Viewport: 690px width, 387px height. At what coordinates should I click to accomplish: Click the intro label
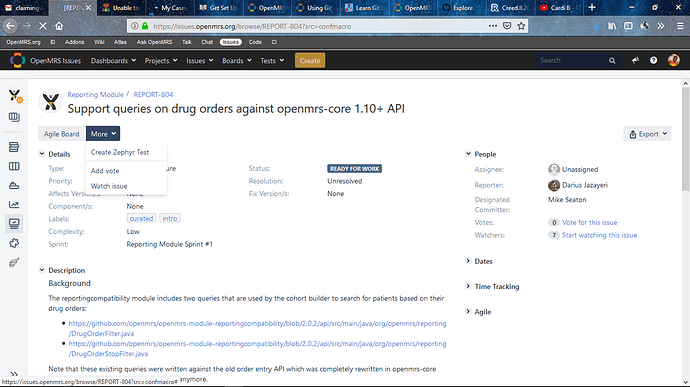pos(169,218)
